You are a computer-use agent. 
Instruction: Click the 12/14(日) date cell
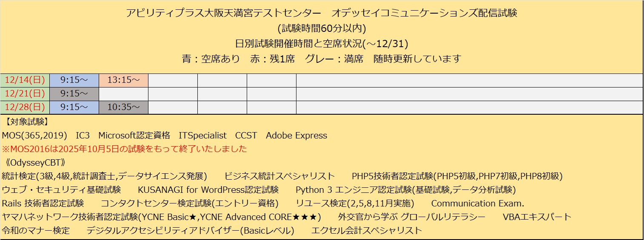click(x=25, y=80)
